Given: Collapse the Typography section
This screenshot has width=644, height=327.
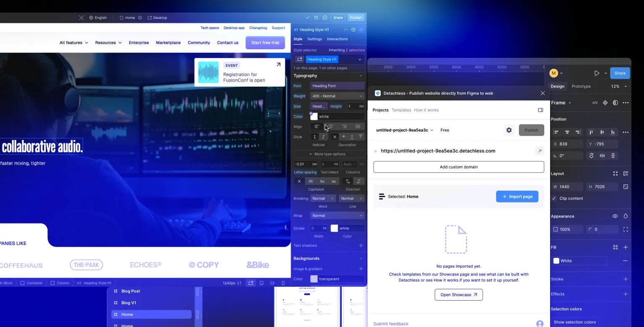Looking at the screenshot, I should point(361,76).
